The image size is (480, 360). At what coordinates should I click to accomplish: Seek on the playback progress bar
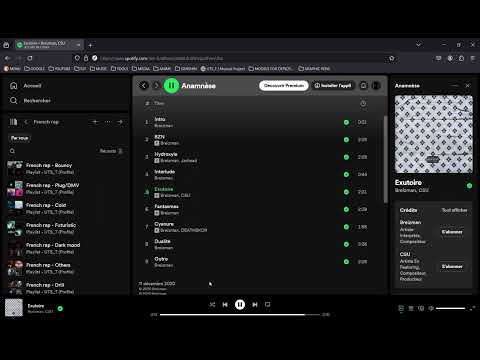click(x=240, y=314)
